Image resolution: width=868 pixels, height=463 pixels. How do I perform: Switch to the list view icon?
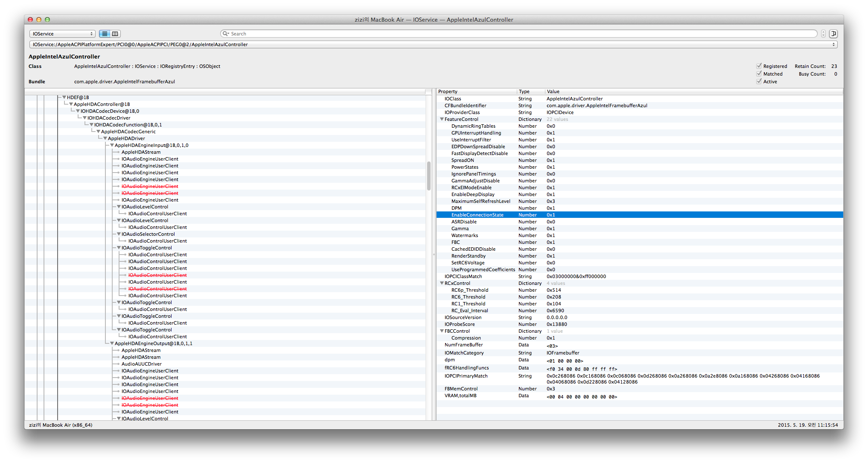[x=105, y=34]
